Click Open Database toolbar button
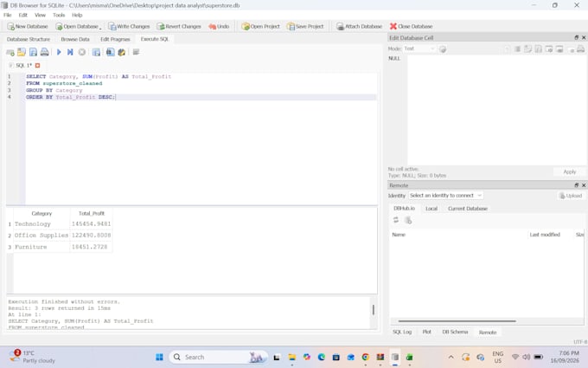This screenshot has height=368, width=588. tap(76, 26)
